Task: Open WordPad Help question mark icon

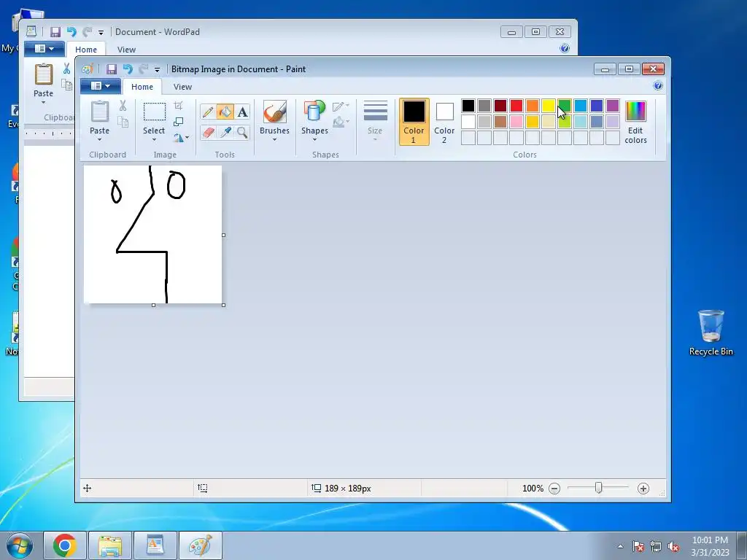Action: (x=565, y=48)
